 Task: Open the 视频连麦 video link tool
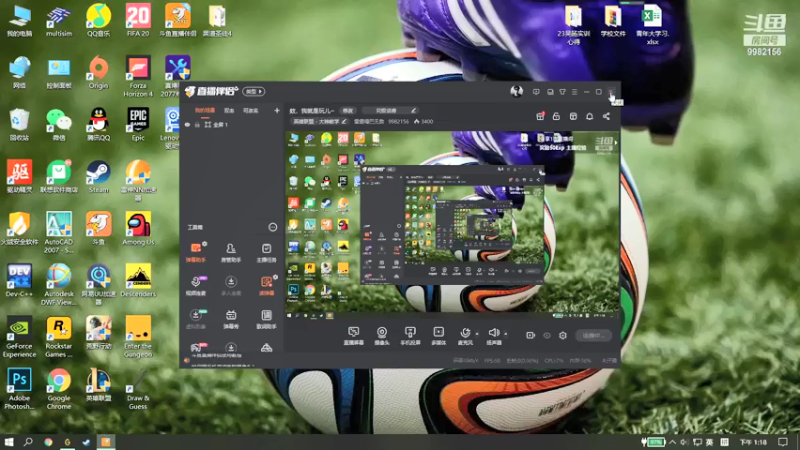click(195, 286)
